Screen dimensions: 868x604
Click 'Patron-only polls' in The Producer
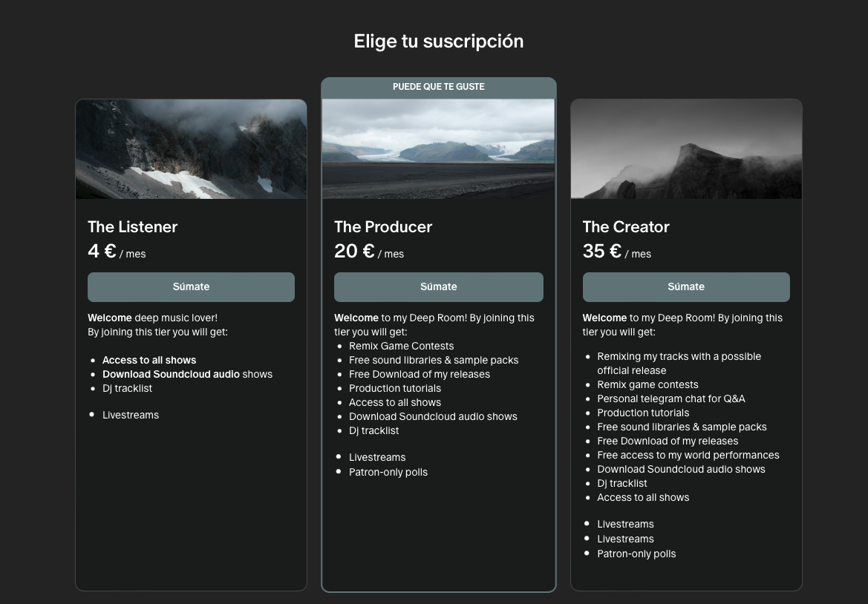click(388, 472)
